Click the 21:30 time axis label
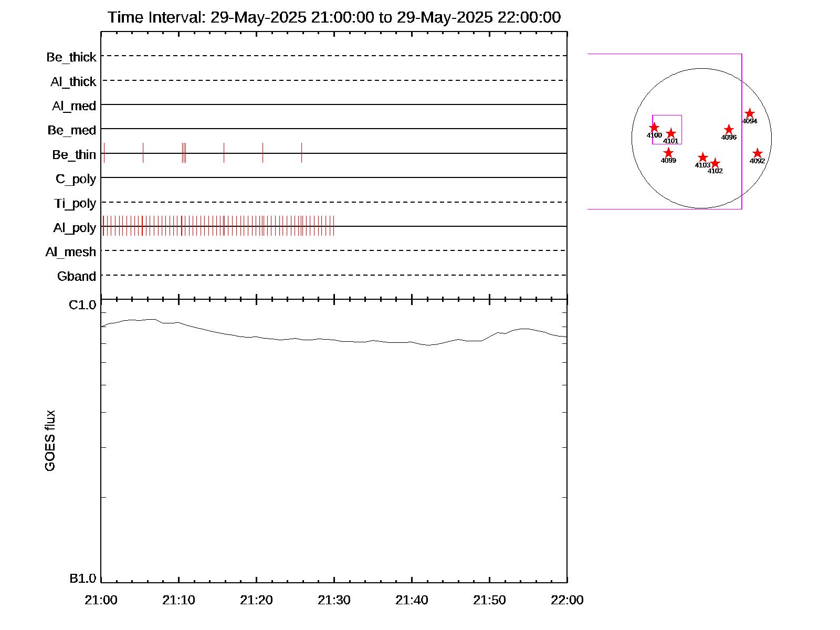Viewport: 840px width, 630px height. click(x=334, y=600)
